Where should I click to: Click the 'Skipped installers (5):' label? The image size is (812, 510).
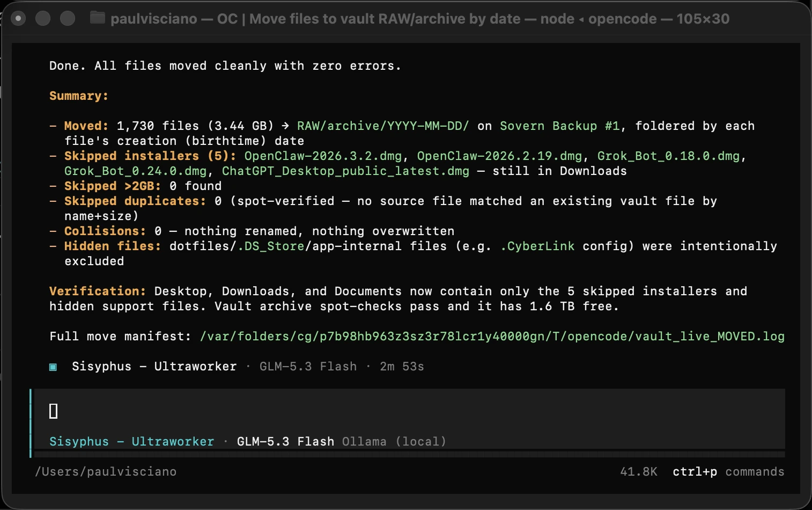[x=150, y=156]
